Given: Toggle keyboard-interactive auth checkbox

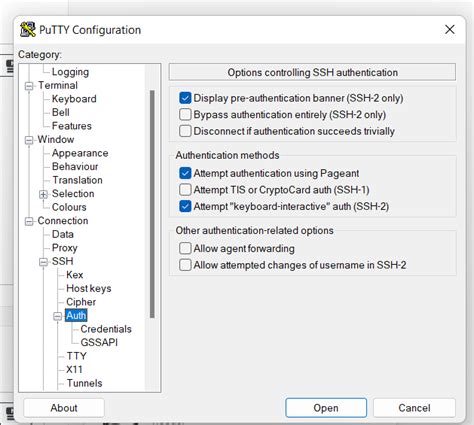Looking at the screenshot, I should pyautogui.click(x=185, y=206).
